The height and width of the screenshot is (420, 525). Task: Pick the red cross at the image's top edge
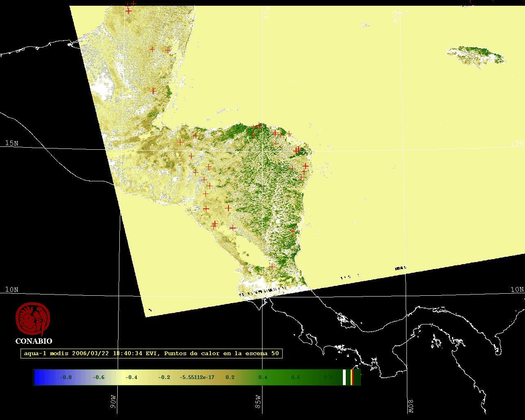tap(133, 3)
